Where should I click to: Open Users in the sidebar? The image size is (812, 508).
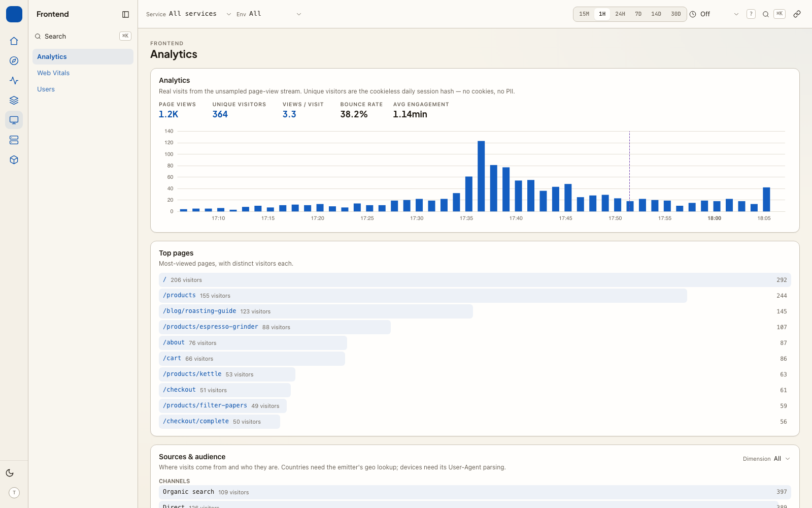[x=83, y=89]
